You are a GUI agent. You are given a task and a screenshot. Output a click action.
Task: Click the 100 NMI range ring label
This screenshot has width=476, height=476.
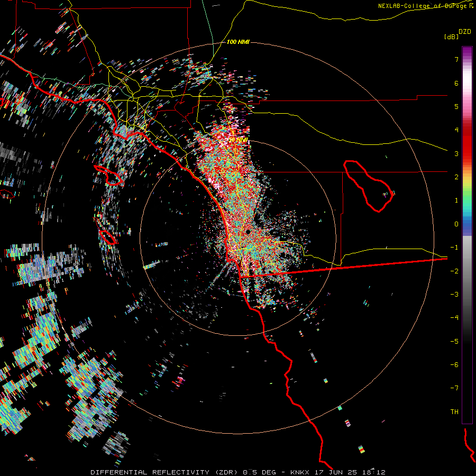[238, 42]
